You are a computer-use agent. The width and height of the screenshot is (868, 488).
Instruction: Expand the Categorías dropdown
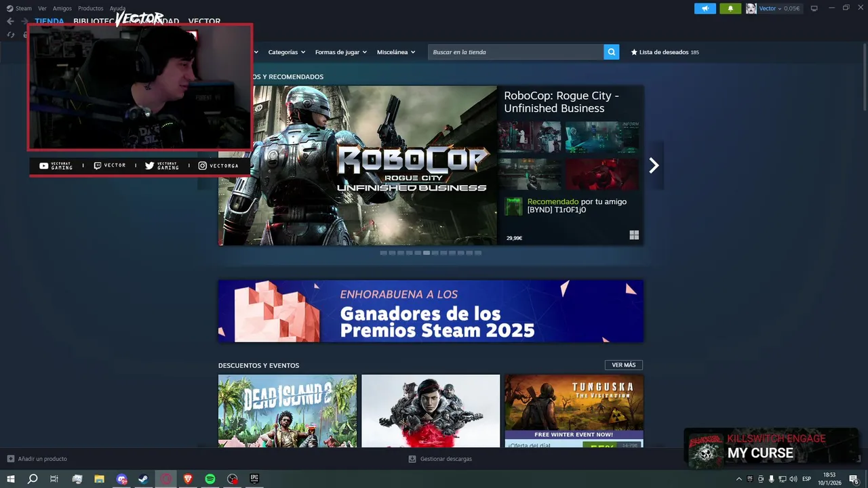[286, 52]
